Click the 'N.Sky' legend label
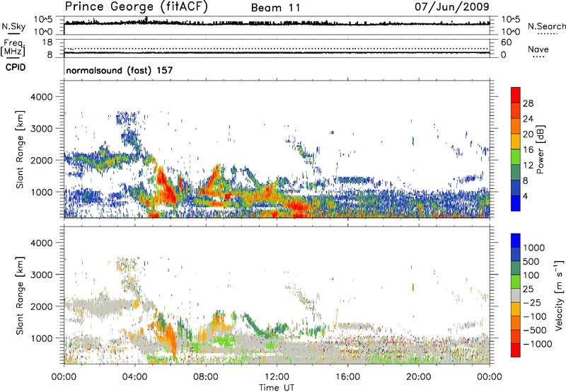 [13, 26]
